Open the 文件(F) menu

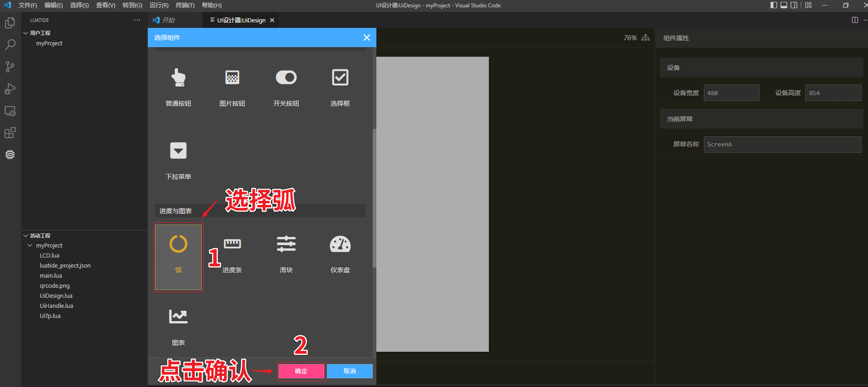click(27, 5)
